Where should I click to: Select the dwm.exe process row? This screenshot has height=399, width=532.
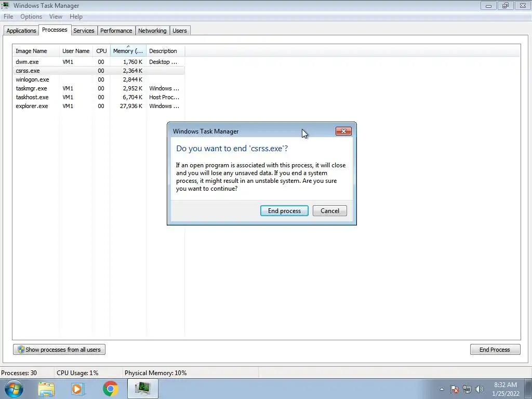click(99, 62)
